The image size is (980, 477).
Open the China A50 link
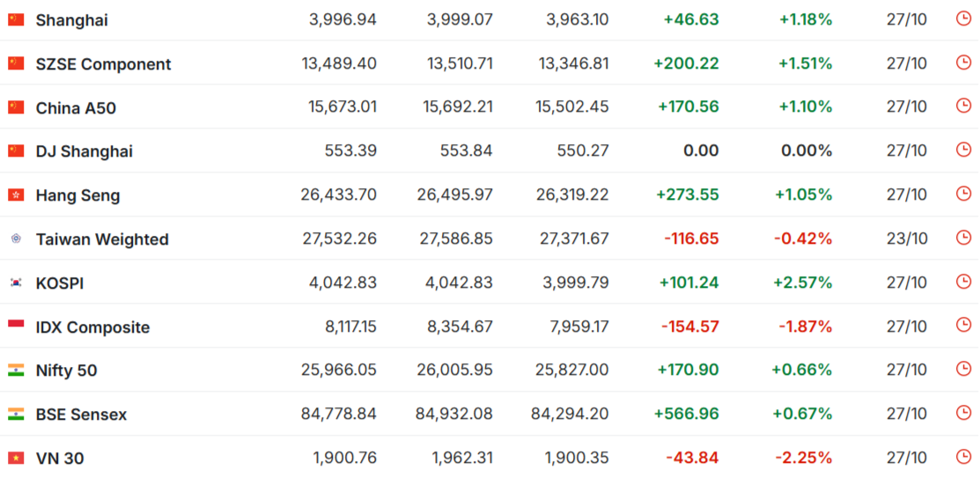point(76,107)
